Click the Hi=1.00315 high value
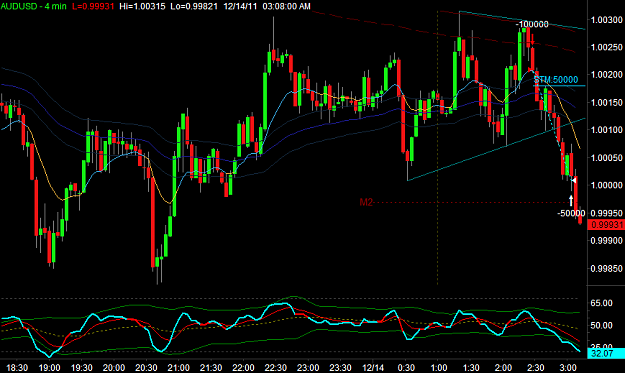625x373 pixels. pyautogui.click(x=142, y=6)
